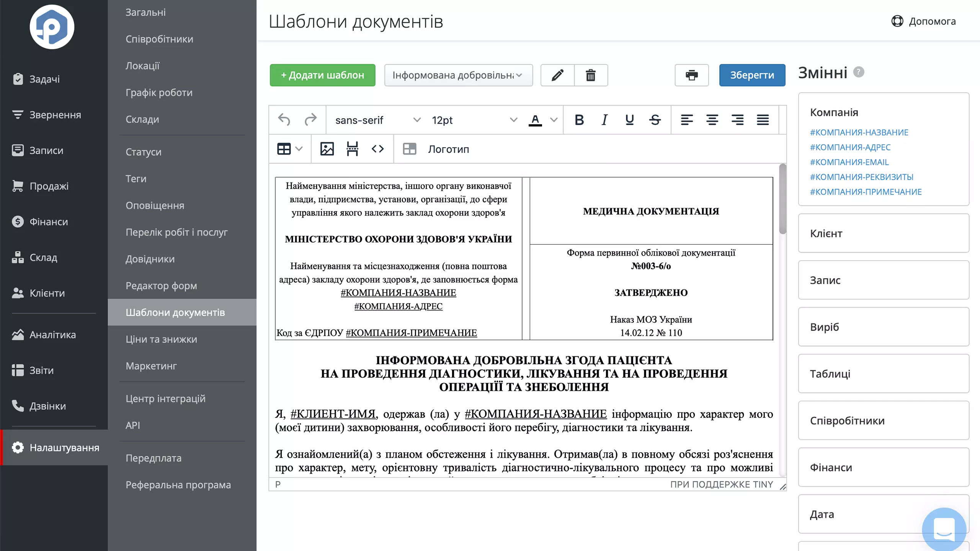This screenshot has height=551, width=980.
Task: Open the chat support bubble
Action: pyautogui.click(x=944, y=529)
